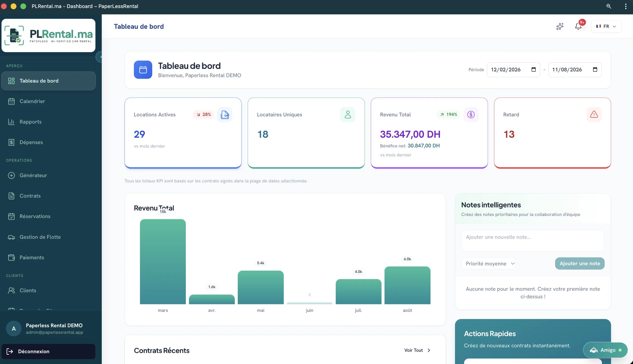Open Contrats in the sidebar

click(49, 196)
